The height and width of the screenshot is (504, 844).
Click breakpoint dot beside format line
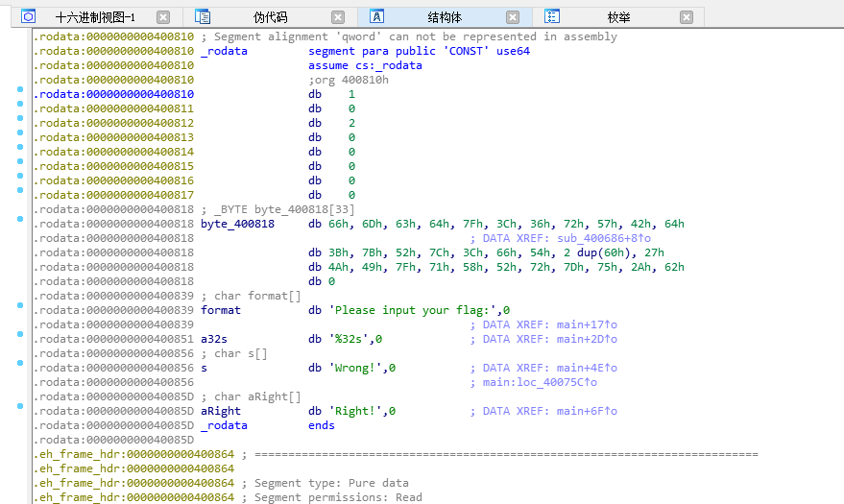pos(20,305)
